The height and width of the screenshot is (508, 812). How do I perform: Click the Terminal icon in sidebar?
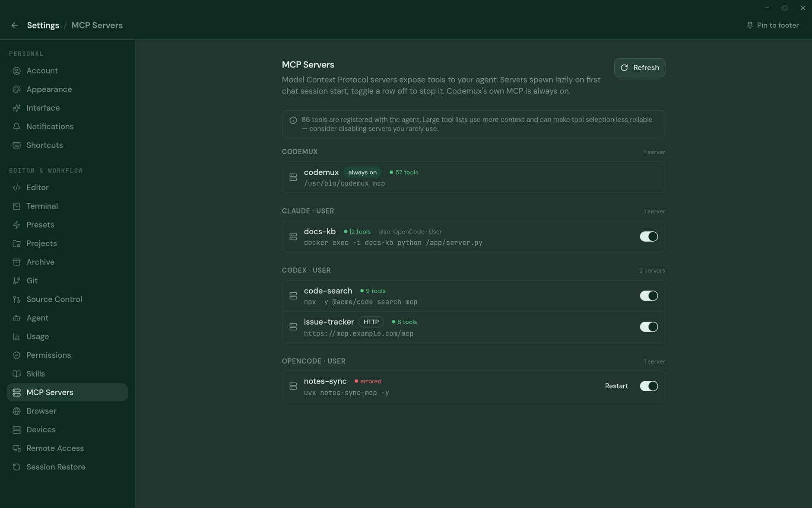pyautogui.click(x=16, y=206)
